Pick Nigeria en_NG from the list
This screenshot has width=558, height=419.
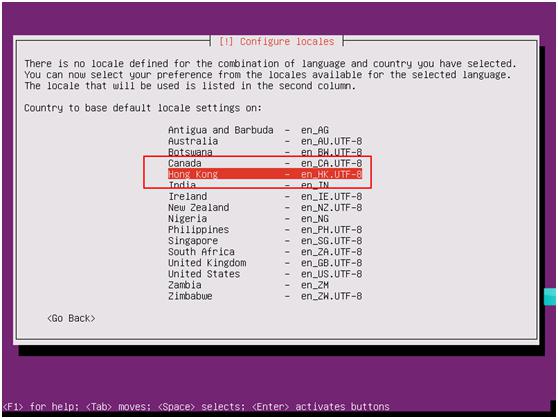(265, 219)
